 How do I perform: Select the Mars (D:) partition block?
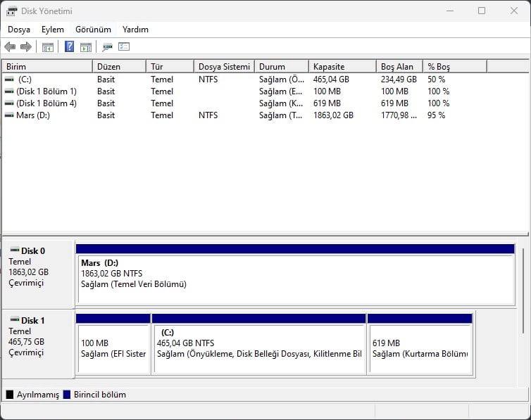pyautogui.click(x=295, y=274)
